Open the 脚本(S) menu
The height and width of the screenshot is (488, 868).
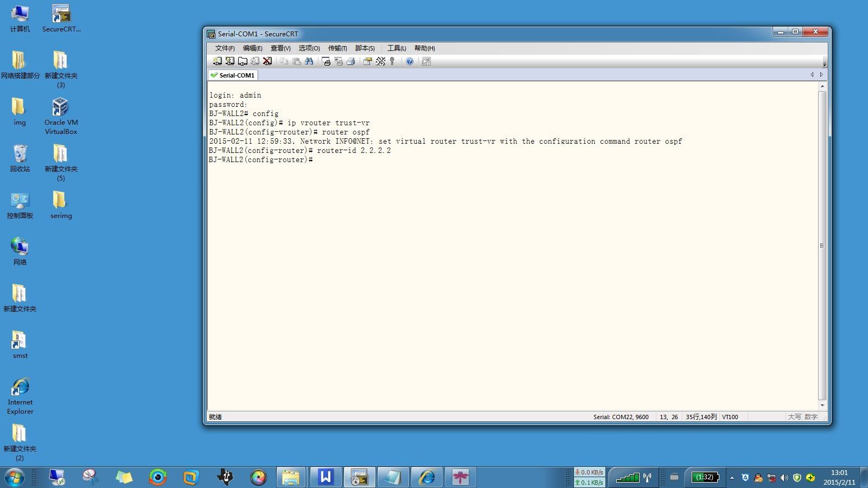coord(365,48)
